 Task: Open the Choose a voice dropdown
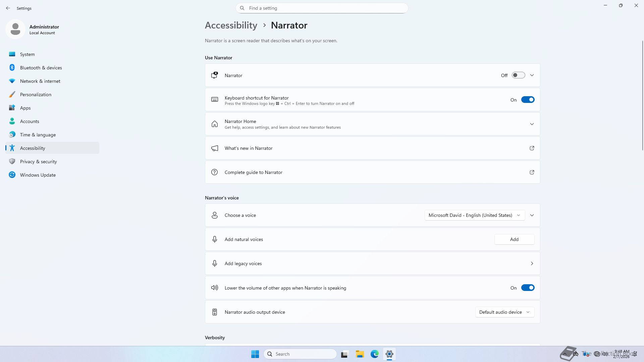point(474,215)
